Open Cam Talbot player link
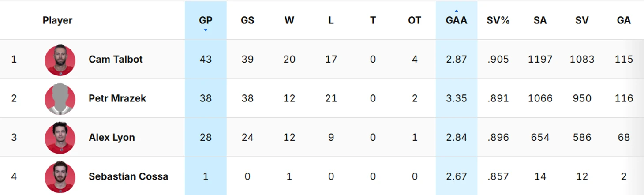 (116, 60)
